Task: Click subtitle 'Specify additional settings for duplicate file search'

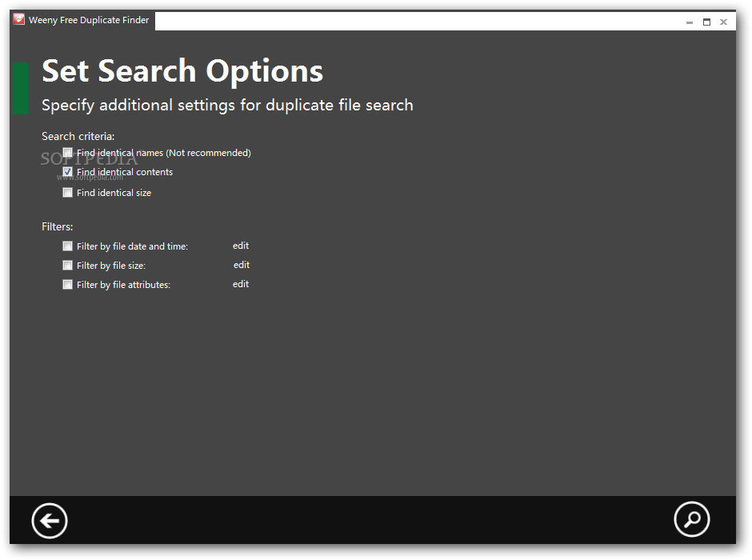Action: tap(227, 105)
